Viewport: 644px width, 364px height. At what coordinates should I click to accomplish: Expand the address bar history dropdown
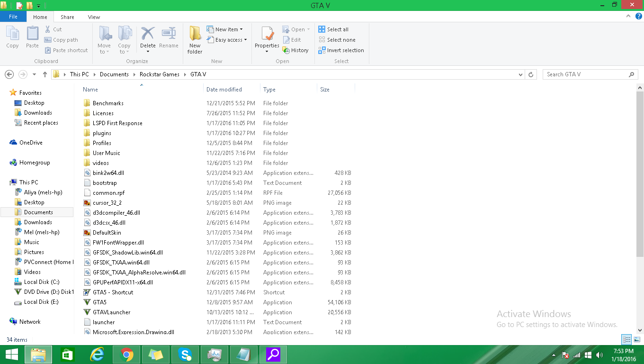(x=521, y=74)
